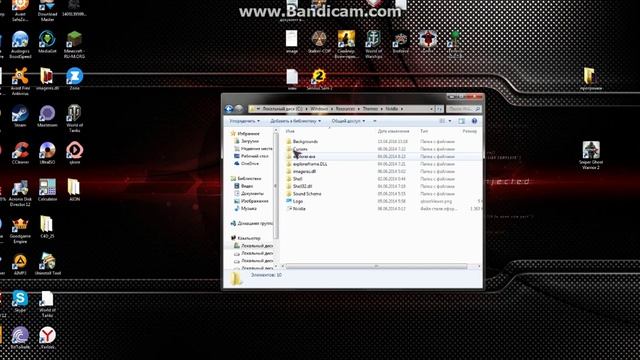
Task: Open the Acronis Disk Director shortcut
Action: [x=20, y=193]
